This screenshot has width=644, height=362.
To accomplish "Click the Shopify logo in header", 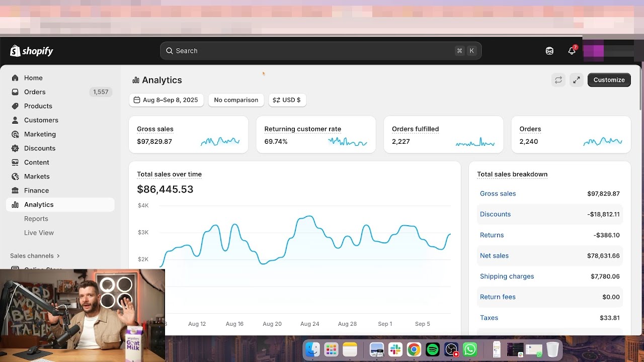I will 31,51.
